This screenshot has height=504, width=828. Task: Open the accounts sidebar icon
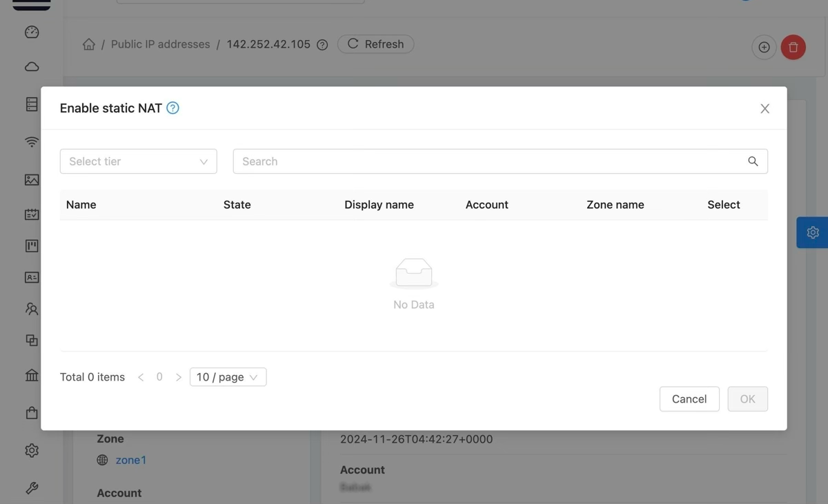32,309
